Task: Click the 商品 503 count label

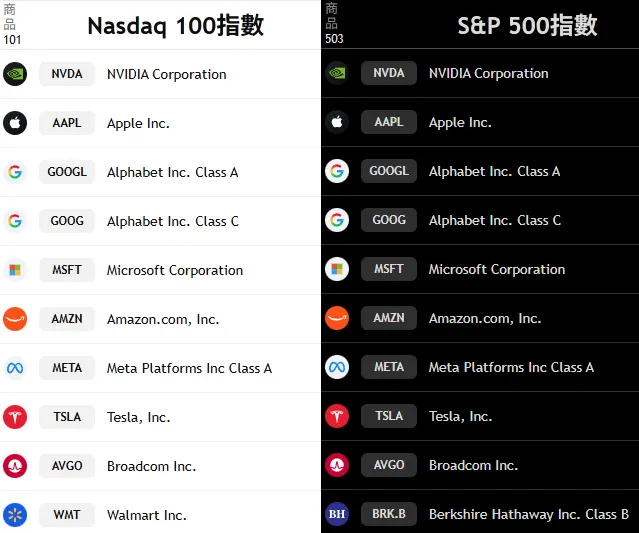Action: coord(334,24)
